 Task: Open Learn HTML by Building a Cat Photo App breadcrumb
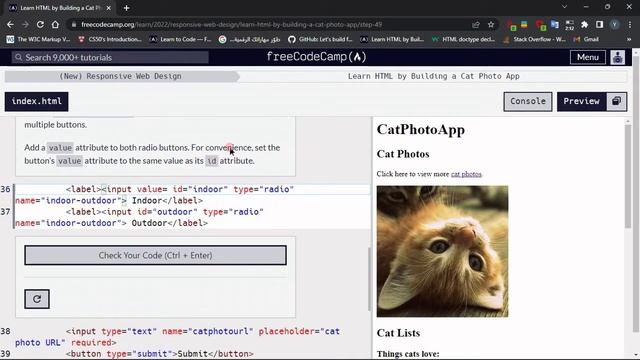tap(433, 76)
